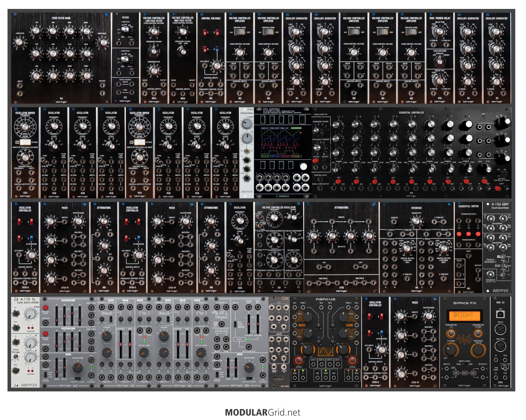The width and height of the screenshot is (526, 420).
Task: Push the red OSC ON button
Action: 316,160
